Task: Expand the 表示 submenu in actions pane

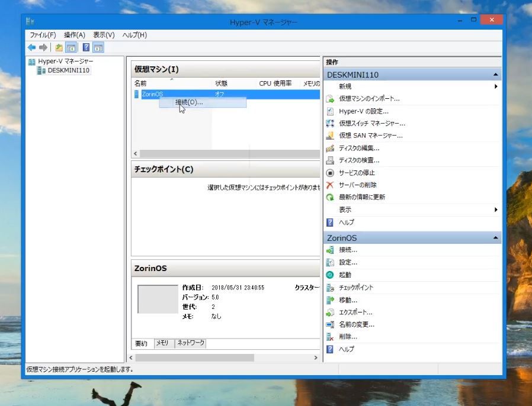Action: [x=495, y=210]
